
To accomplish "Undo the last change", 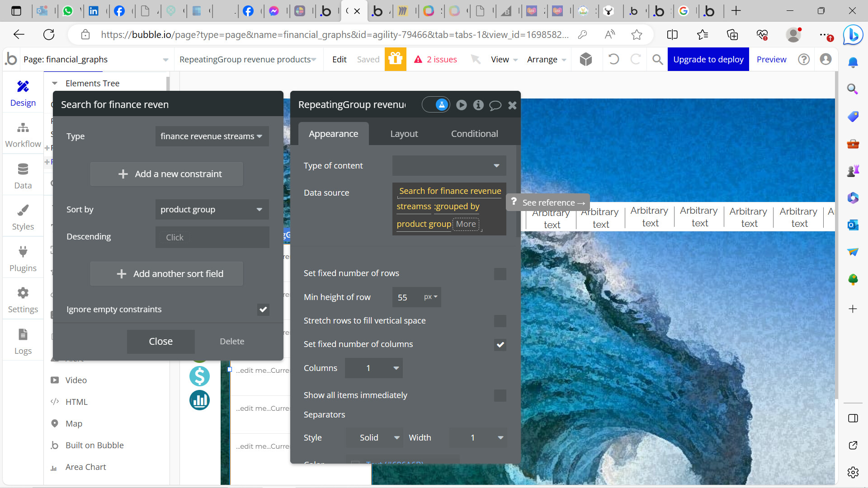I will pos(613,59).
